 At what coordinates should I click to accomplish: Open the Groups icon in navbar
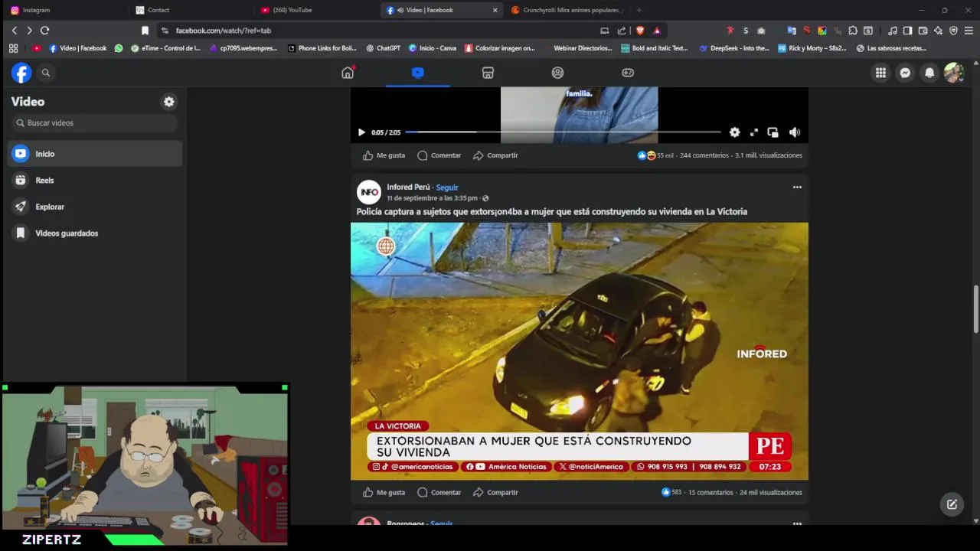(x=557, y=73)
